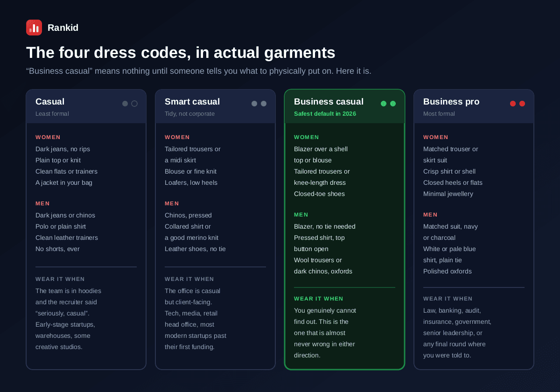This screenshot has height=392, width=560.
Task: Click 'a good merino knit' line
Action: 191,238
